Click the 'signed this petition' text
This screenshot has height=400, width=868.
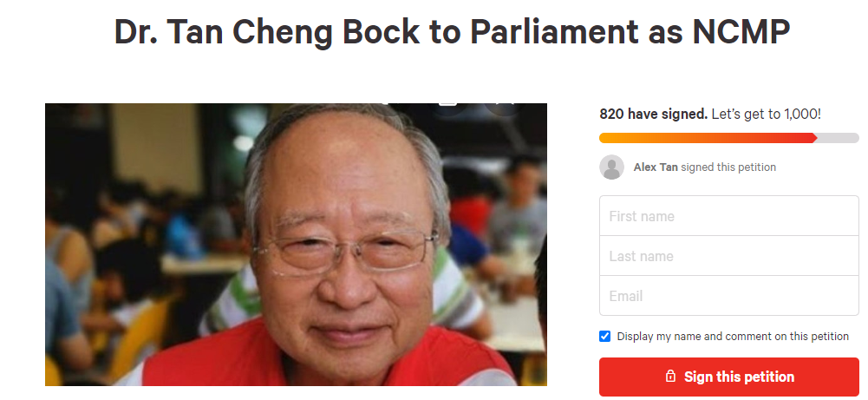[x=728, y=167]
